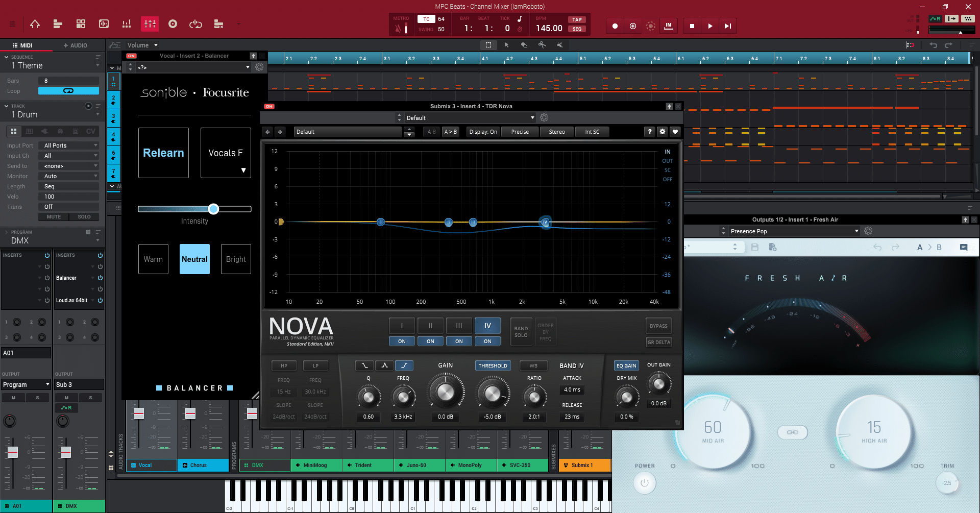The image size is (980, 513).
Task: Click the SEQ tempo source button
Action: coord(577,29)
